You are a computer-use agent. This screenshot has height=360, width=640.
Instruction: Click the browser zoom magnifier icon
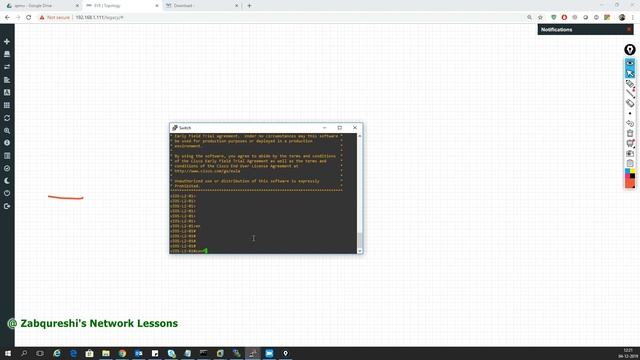[529, 18]
